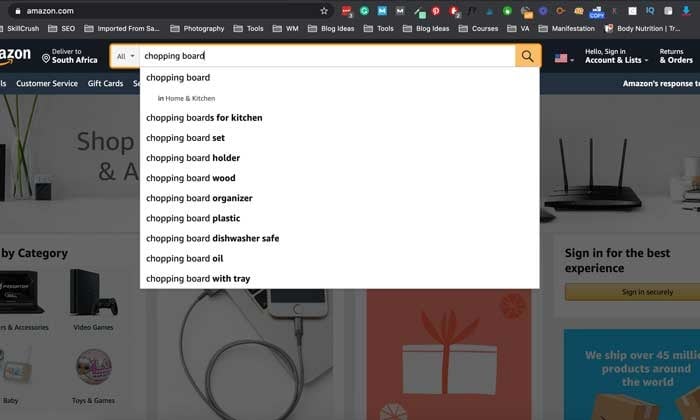Click the COPY extension icon
Image resolution: width=700 pixels, height=420 pixels.
coord(596,12)
